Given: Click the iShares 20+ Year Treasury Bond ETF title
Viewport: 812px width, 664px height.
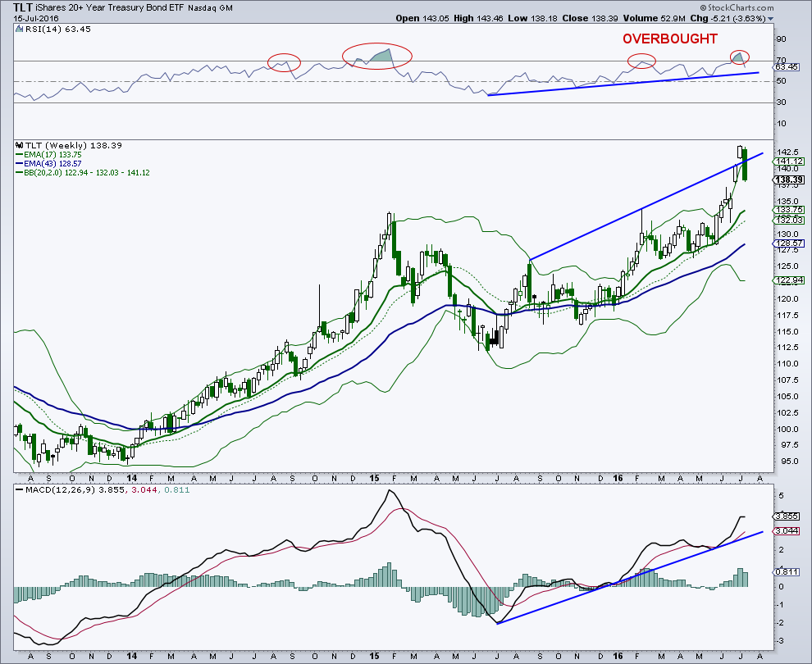Looking at the screenshot, I should pyautogui.click(x=108, y=7).
